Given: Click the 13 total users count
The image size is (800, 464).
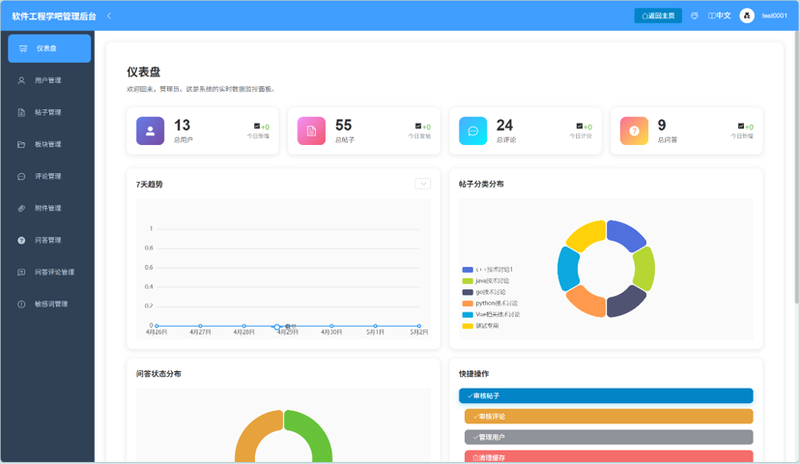Looking at the screenshot, I should 182,125.
